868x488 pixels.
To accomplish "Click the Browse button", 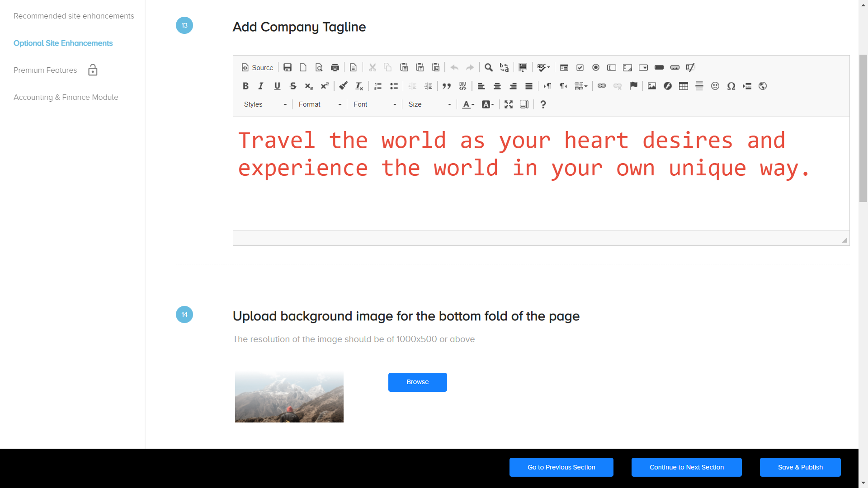I will [417, 382].
